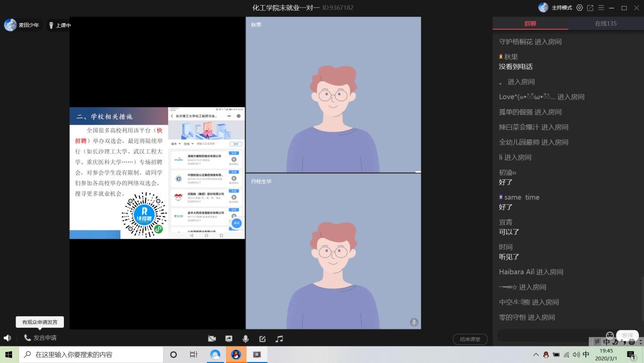Toggle the speaker volume icon at bottom left
The width and height of the screenshot is (644, 363).
7,338
